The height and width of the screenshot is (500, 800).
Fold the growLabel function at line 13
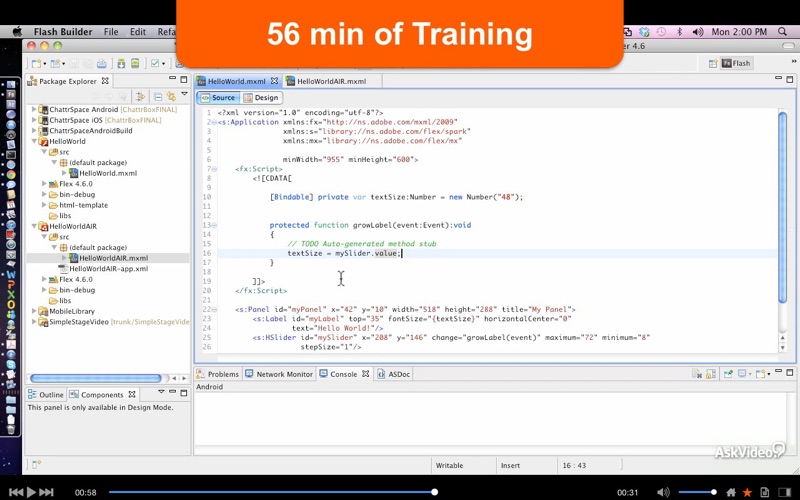[214, 225]
